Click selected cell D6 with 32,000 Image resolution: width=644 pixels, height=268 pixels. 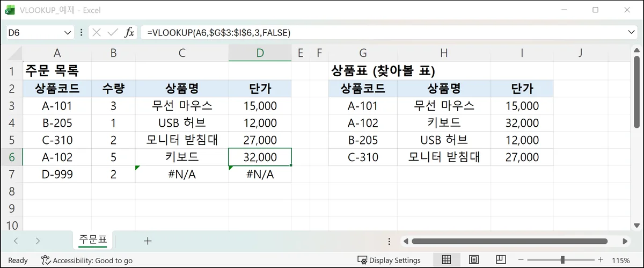260,157
